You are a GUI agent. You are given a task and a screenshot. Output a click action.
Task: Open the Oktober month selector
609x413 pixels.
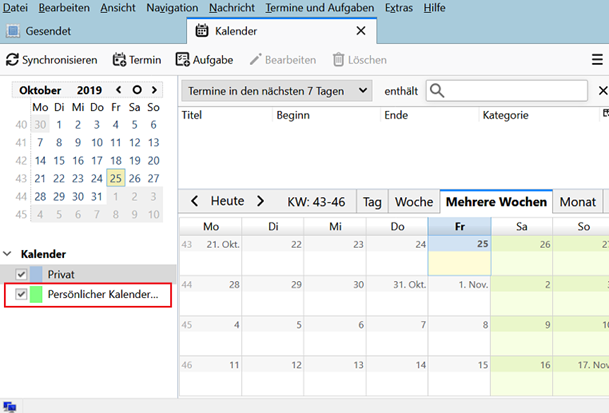(x=41, y=90)
